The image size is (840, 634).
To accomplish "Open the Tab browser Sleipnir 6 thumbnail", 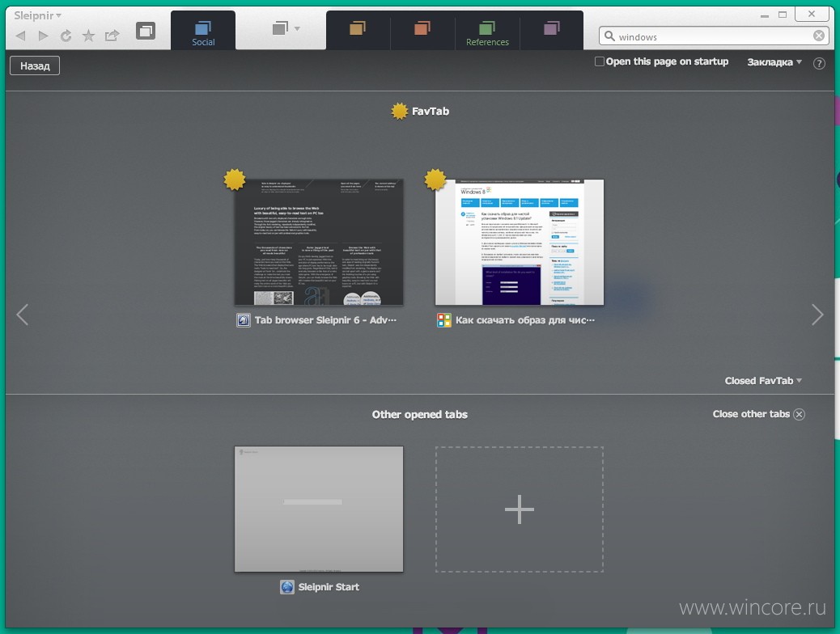I will click(x=319, y=242).
